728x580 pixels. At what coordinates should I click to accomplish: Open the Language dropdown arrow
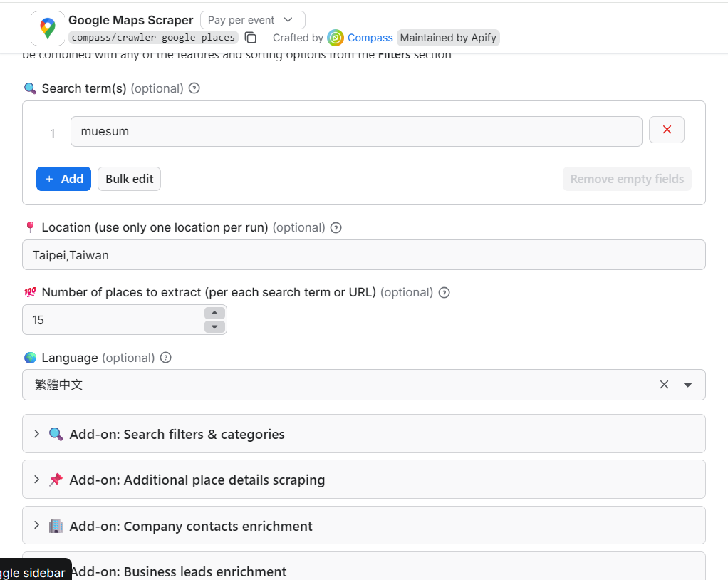pos(687,385)
